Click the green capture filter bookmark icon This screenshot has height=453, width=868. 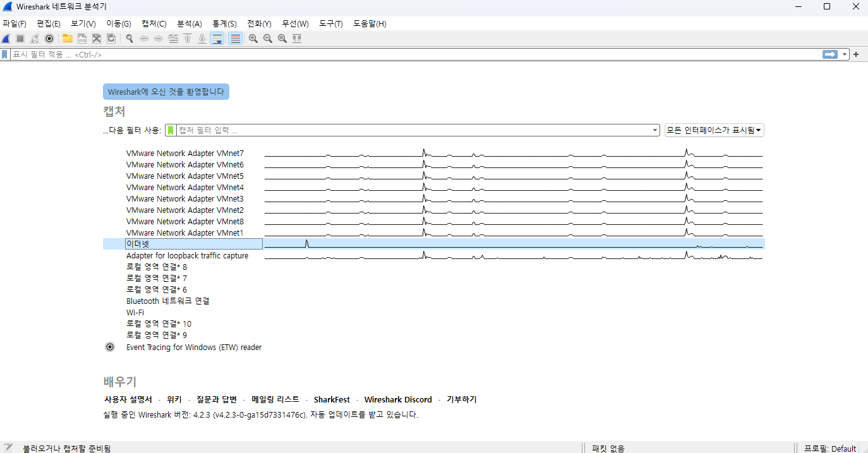(x=171, y=130)
